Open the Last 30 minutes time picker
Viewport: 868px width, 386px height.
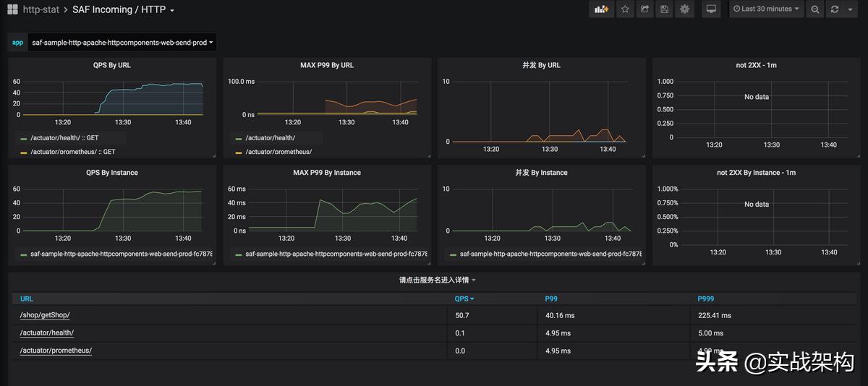(766, 9)
